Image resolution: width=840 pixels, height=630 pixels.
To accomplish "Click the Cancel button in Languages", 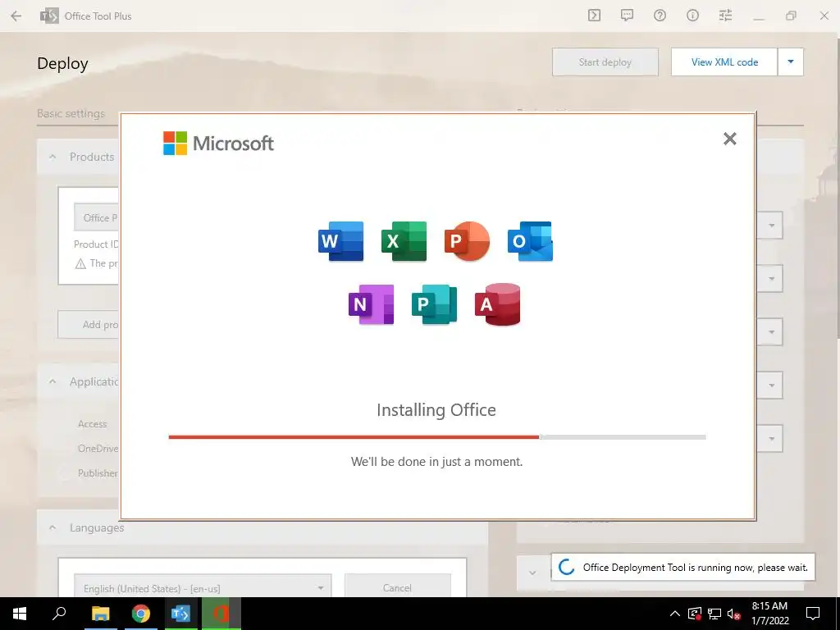I will 398,587.
